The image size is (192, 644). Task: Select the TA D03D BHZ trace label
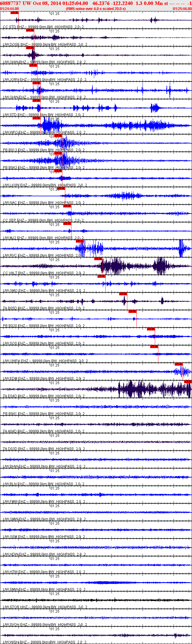[x=44, y=449]
